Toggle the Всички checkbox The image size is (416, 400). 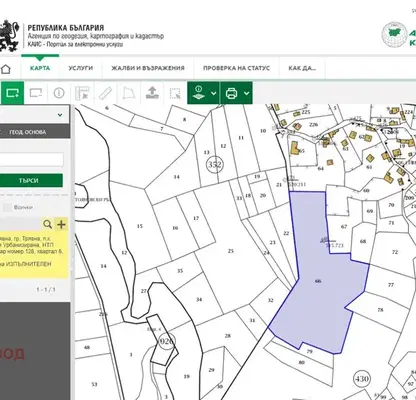coord(6,207)
